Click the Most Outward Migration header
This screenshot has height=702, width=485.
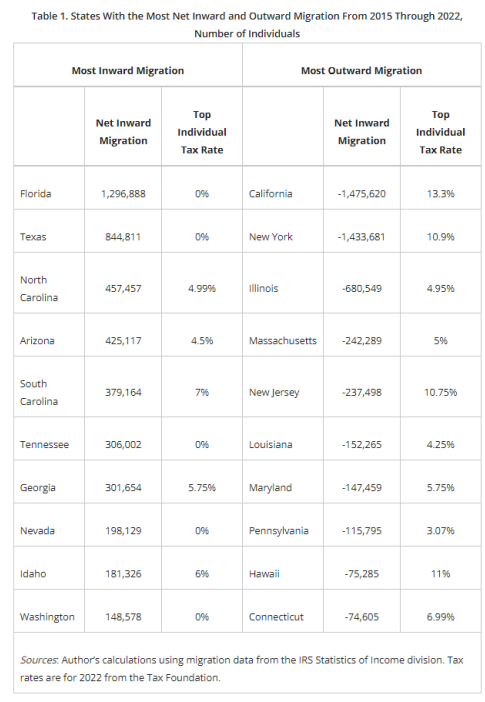(361, 71)
